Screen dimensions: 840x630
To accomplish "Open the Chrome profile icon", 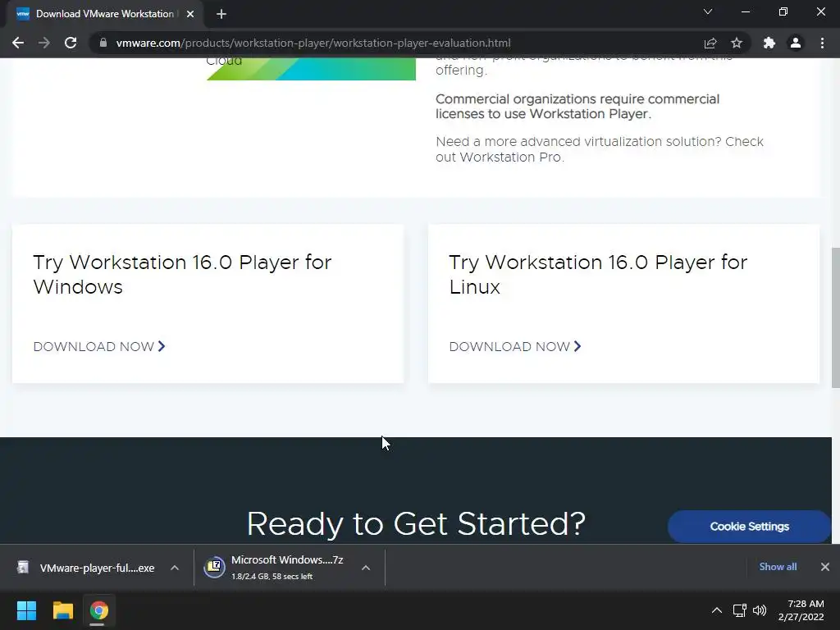I will 796,43.
